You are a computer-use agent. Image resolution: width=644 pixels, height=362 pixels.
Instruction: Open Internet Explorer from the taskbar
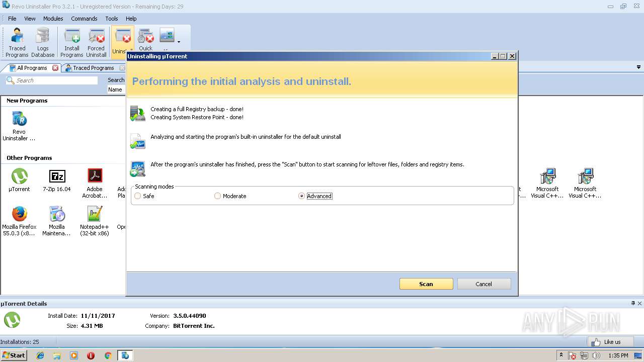click(x=40, y=355)
